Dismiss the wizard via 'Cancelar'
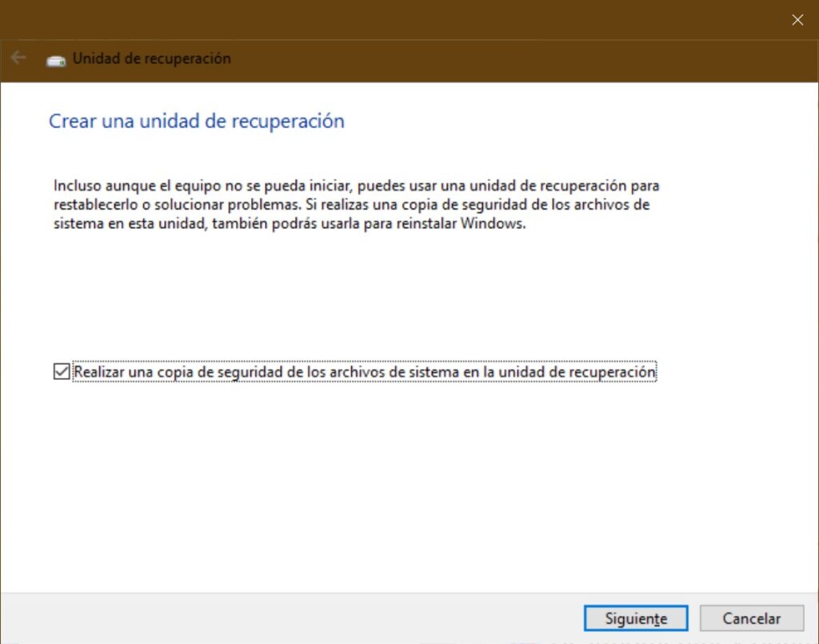The image size is (819, 644). tap(751, 618)
